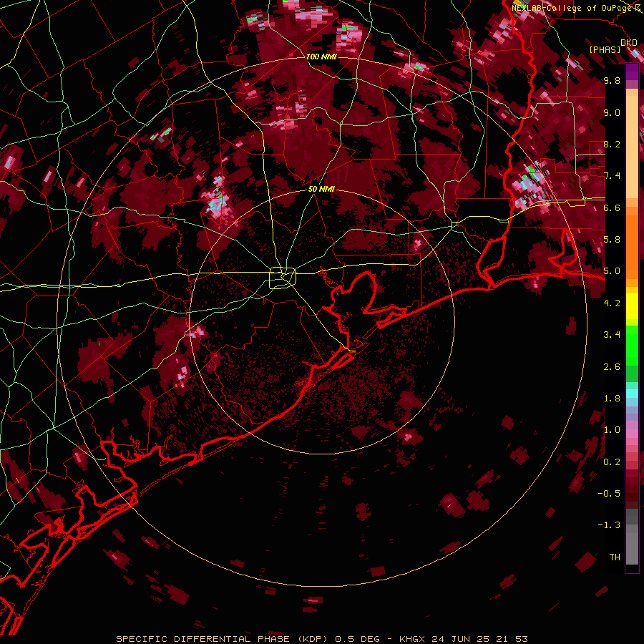
Task: Click the 50 NMI range ring label
Action: pos(321,190)
